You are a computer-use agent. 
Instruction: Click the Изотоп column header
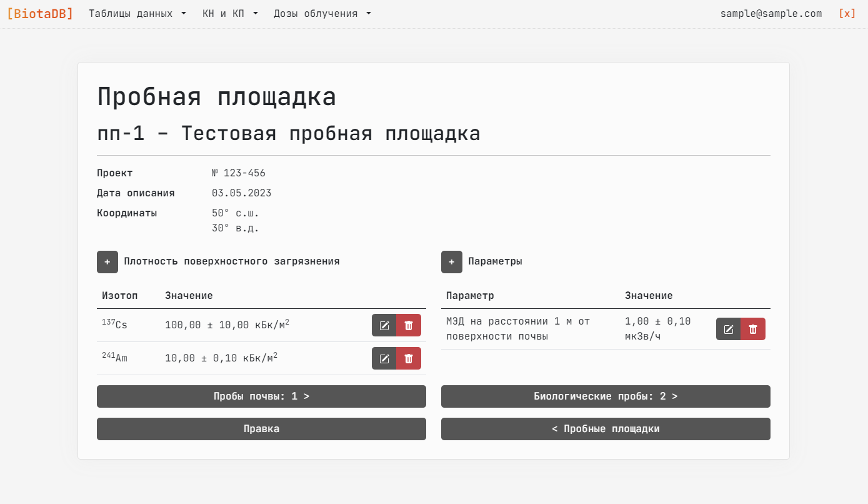[x=120, y=296]
